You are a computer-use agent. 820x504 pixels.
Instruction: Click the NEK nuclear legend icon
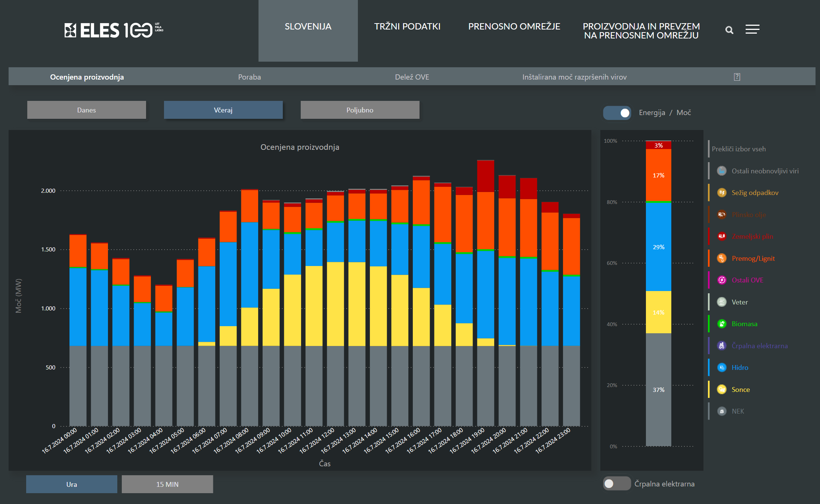[x=721, y=411]
